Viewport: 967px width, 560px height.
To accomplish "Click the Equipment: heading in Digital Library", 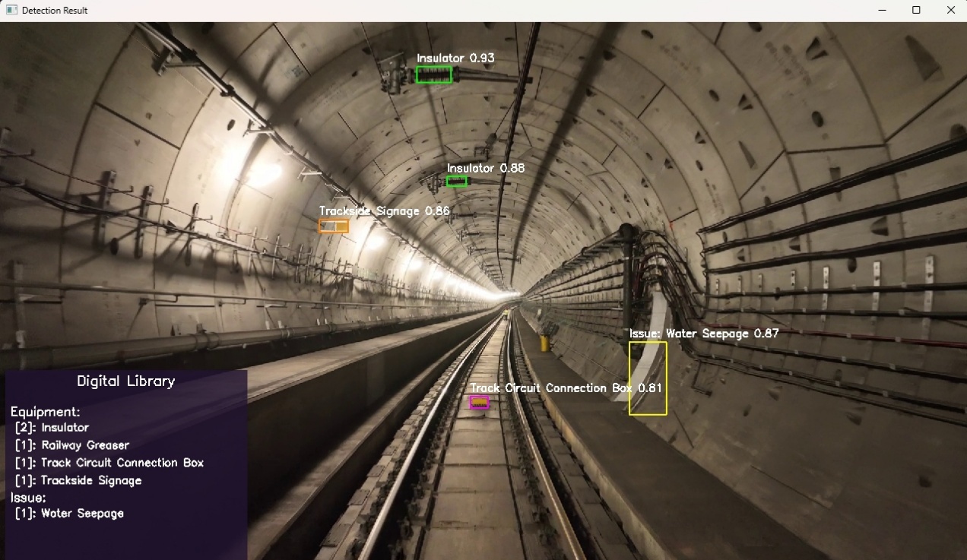I will pos(46,412).
